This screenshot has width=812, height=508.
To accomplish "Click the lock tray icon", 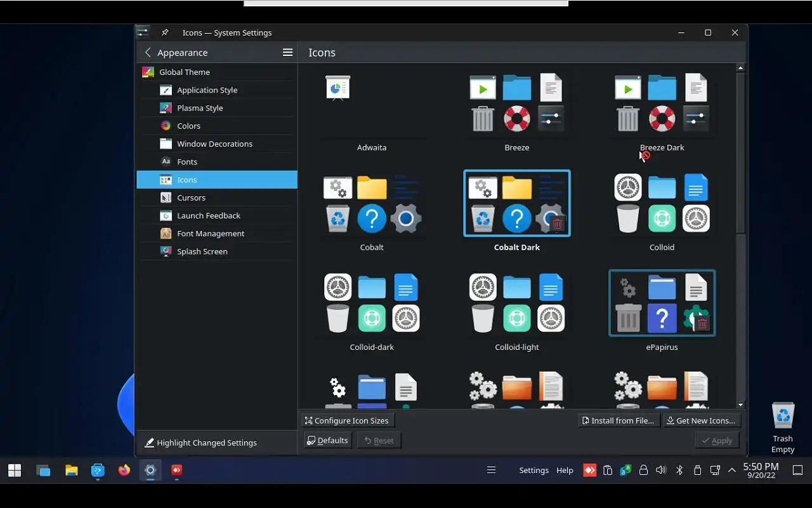I will point(643,471).
